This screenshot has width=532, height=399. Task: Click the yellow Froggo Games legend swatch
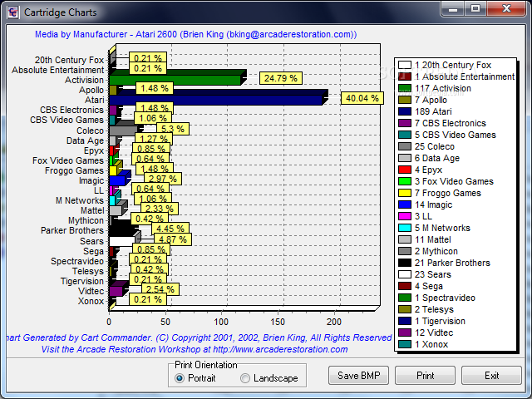coord(405,193)
